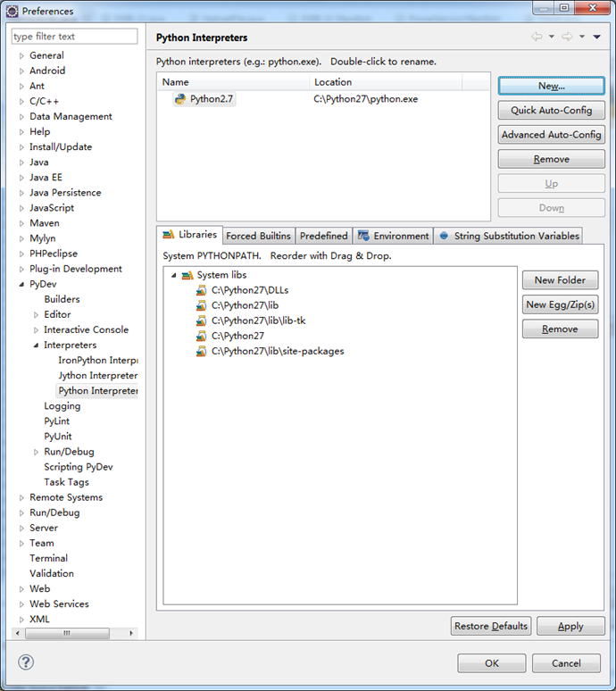The width and height of the screenshot is (616, 691).
Task: Click the Advanced Auto-Config button
Action: pos(551,135)
